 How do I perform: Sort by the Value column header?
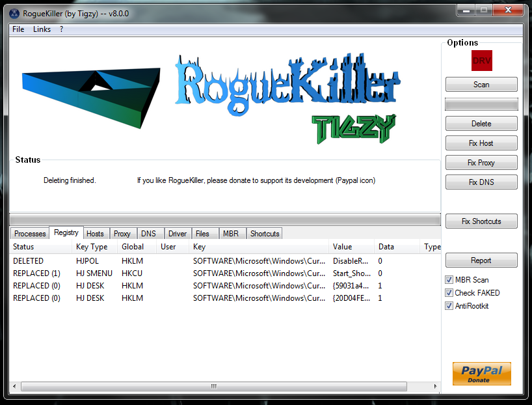click(x=351, y=247)
